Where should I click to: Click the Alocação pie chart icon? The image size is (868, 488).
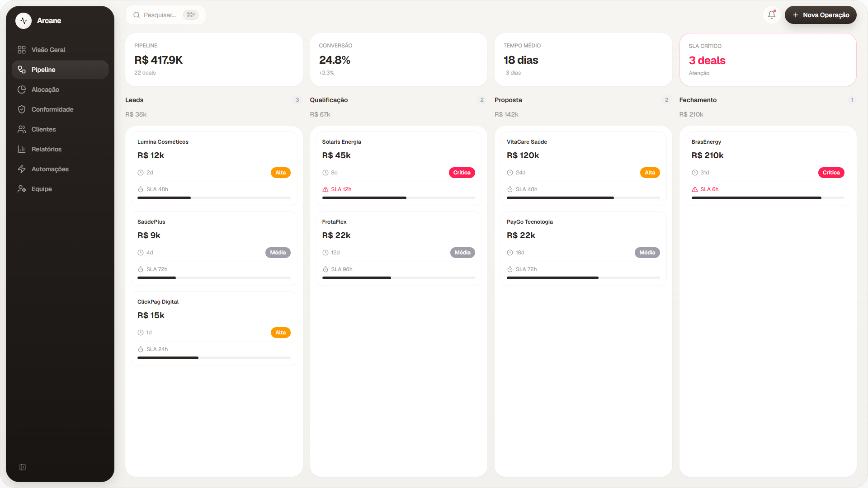(22, 89)
